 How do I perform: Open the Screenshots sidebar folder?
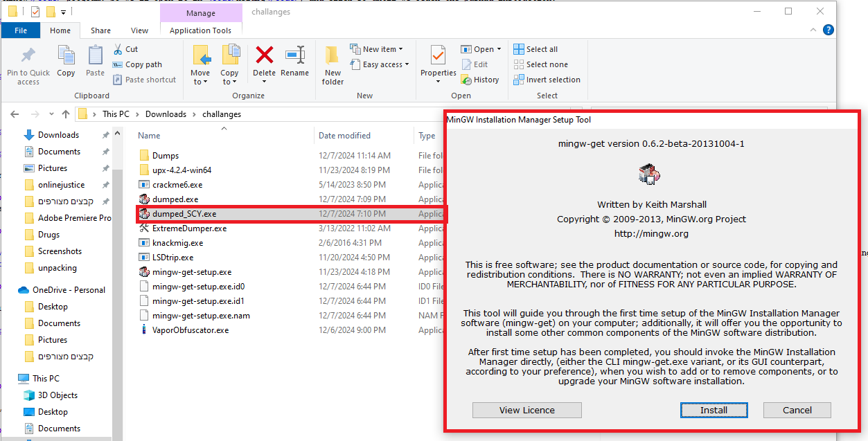pos(60,251)
